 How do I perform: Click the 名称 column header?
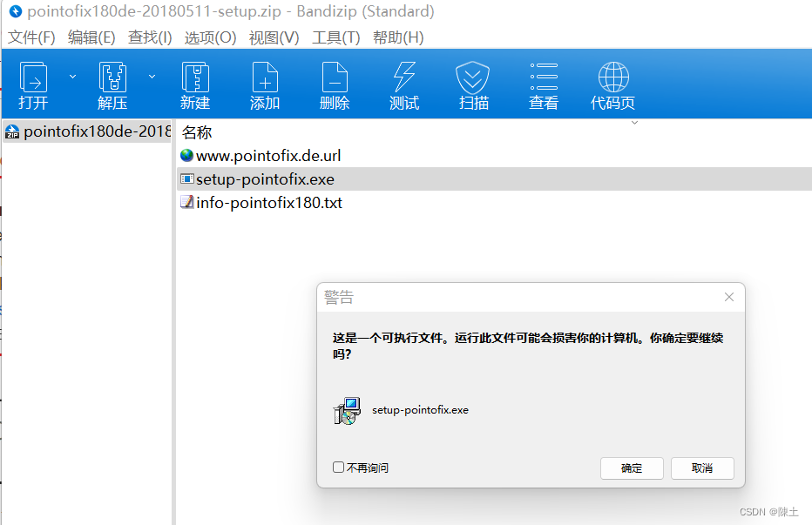click(197, 132)
